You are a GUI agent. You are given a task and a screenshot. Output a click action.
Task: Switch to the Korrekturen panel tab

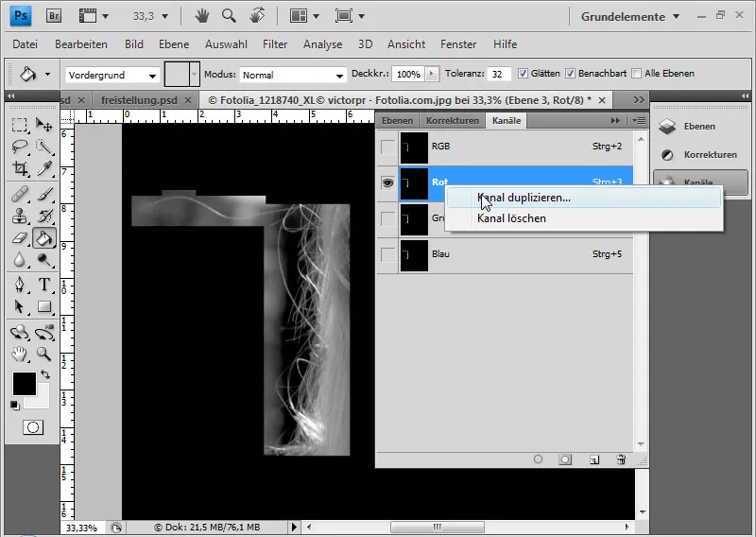click(453, 121)
